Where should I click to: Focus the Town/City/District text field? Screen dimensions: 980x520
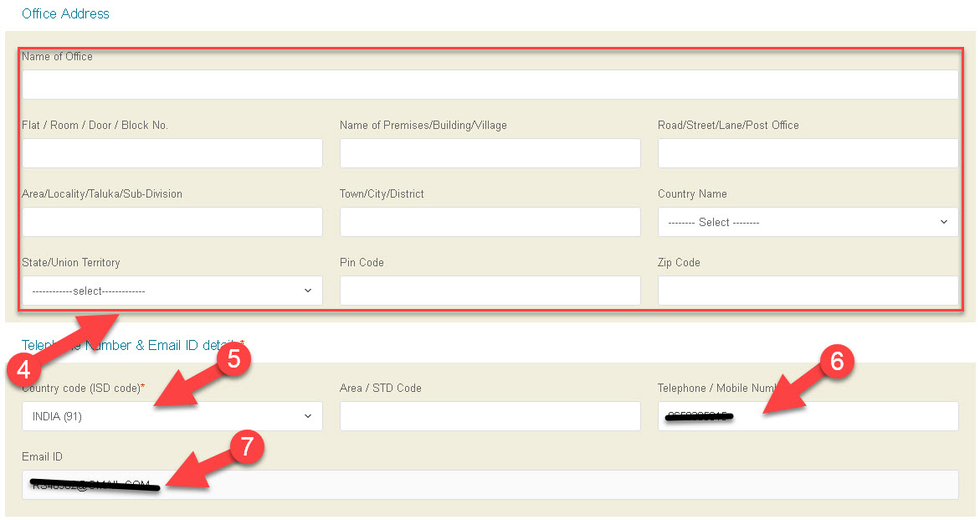pyautogui.click(x=490, y=222)
